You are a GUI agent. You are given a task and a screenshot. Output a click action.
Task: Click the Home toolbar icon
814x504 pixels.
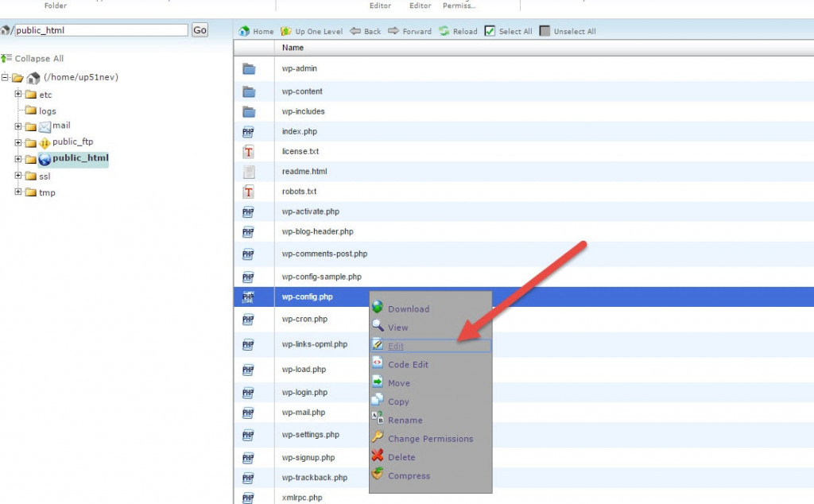pyautogui.click(x=244, y=31)
